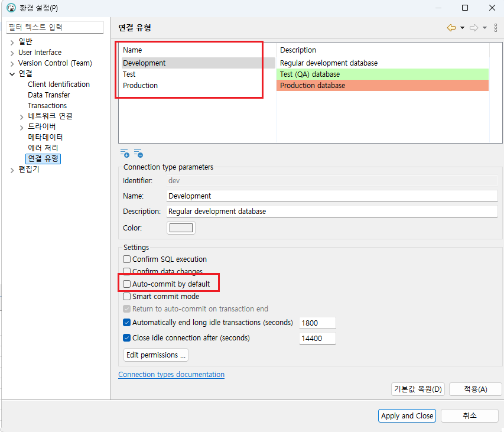Click the 일반 tree label

pyautogui.click(x=25, y=42)
